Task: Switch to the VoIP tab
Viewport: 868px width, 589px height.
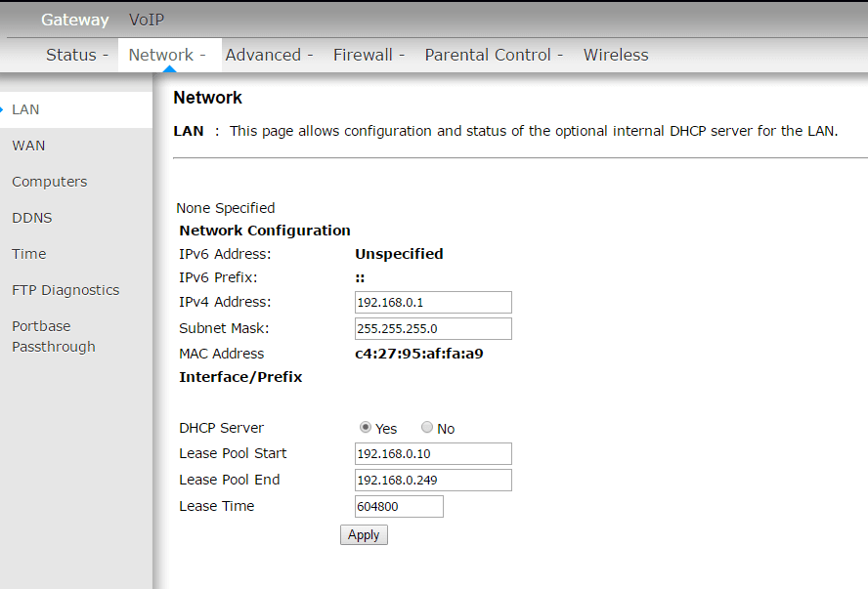Action: point(147,20)
